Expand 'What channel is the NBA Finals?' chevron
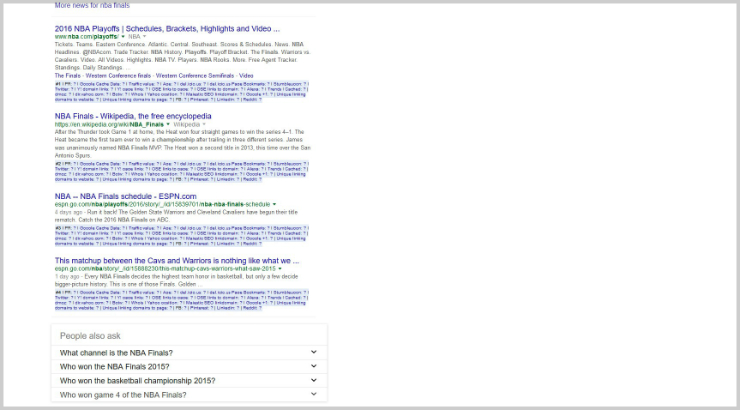 point(313,352)
